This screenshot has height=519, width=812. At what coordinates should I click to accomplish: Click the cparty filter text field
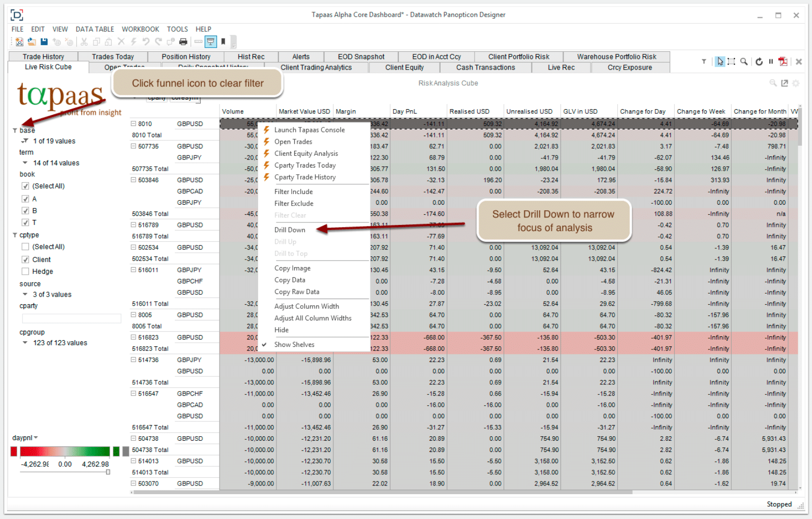(72, 318)
